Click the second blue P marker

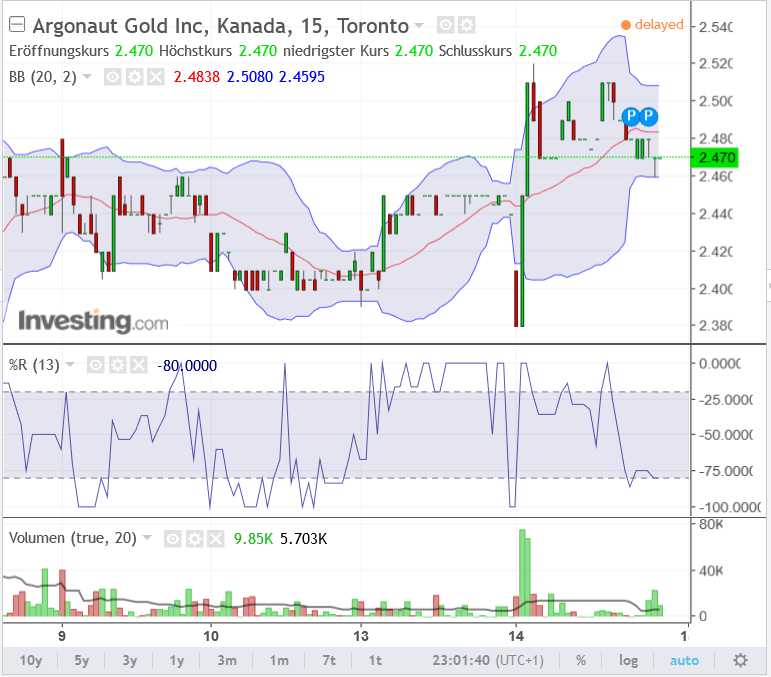[649, 117]
